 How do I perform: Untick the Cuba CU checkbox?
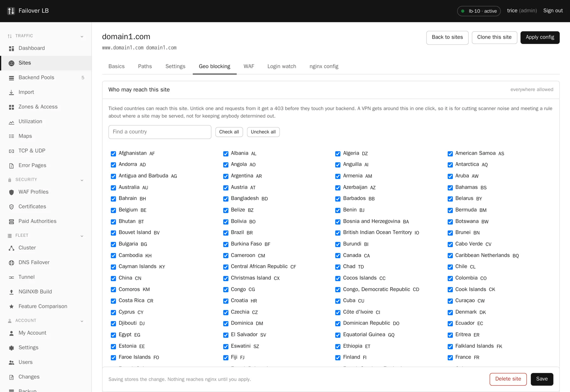(338, 301)
